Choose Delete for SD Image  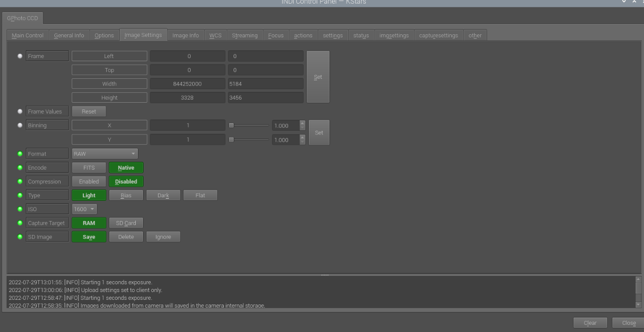coord(126,237)
